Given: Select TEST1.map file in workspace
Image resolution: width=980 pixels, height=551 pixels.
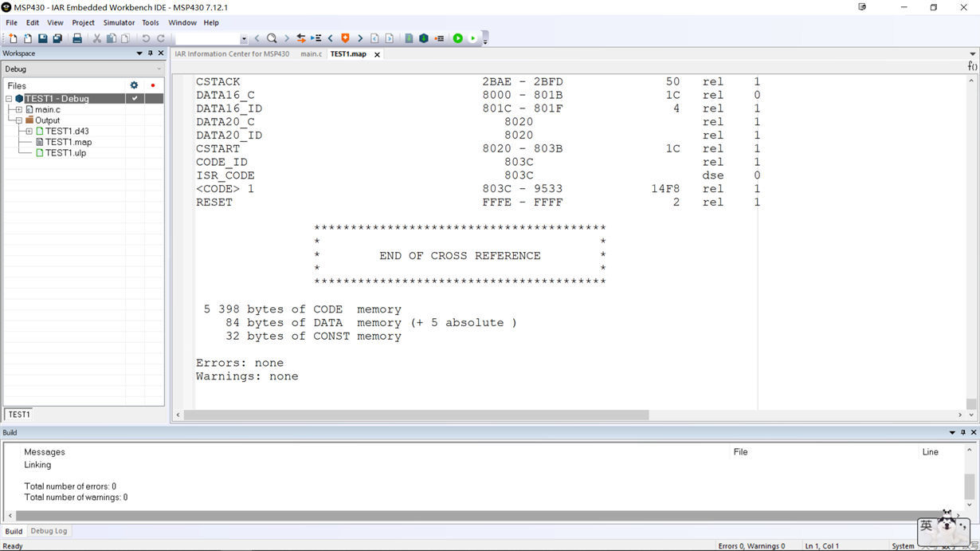Looking at the screenshot, I should pyautogui.click(x=69, y=142).
